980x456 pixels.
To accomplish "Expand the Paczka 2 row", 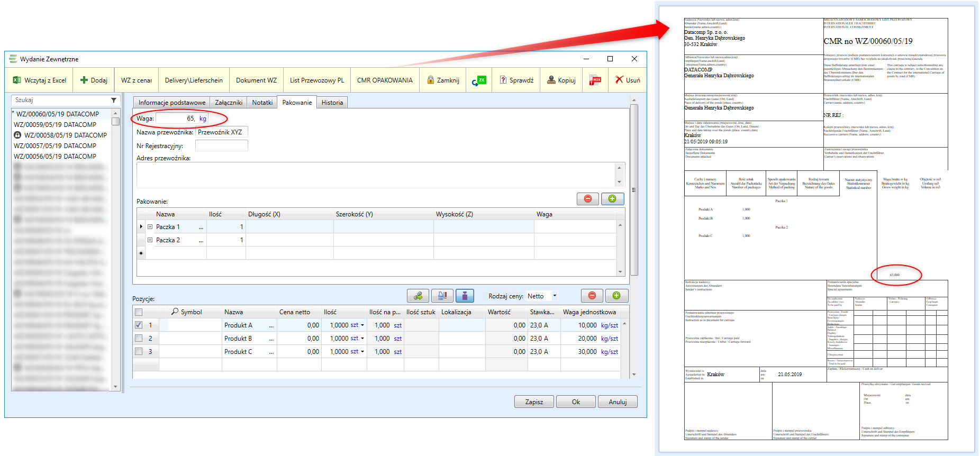I will coord(150,240).
